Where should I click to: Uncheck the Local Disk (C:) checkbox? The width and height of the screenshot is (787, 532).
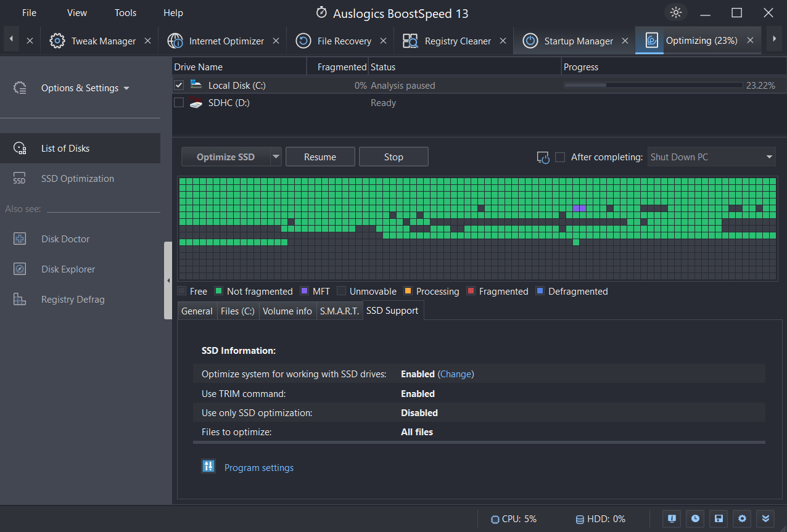point(179,85)
